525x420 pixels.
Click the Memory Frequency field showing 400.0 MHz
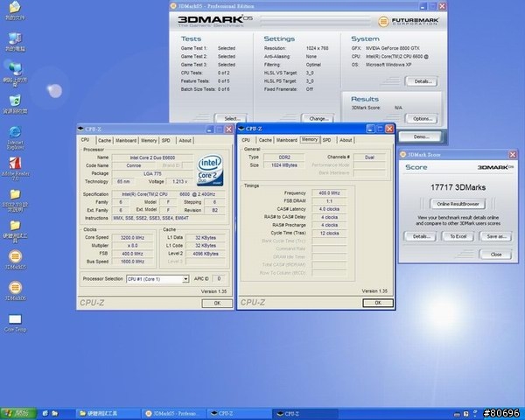(329, 192)
